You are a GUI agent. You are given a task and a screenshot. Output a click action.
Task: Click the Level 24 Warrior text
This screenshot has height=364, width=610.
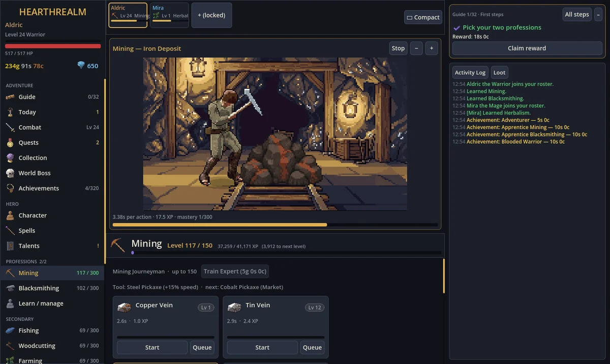25,35
